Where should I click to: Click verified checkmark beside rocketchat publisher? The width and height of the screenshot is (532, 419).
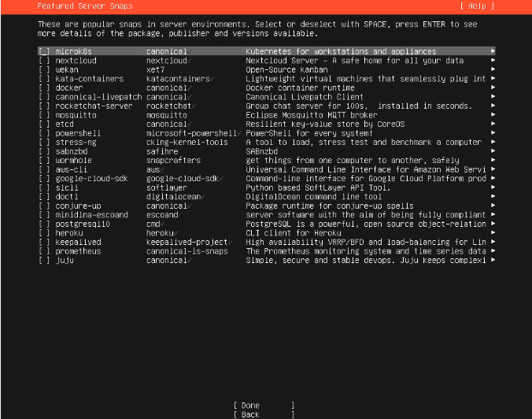click(194, 106)
